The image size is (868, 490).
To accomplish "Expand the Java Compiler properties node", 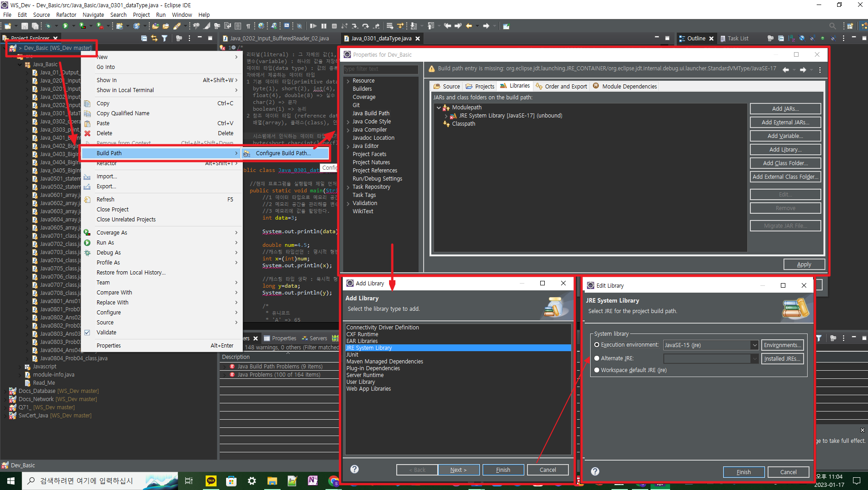I will click(x=348, y=130).
